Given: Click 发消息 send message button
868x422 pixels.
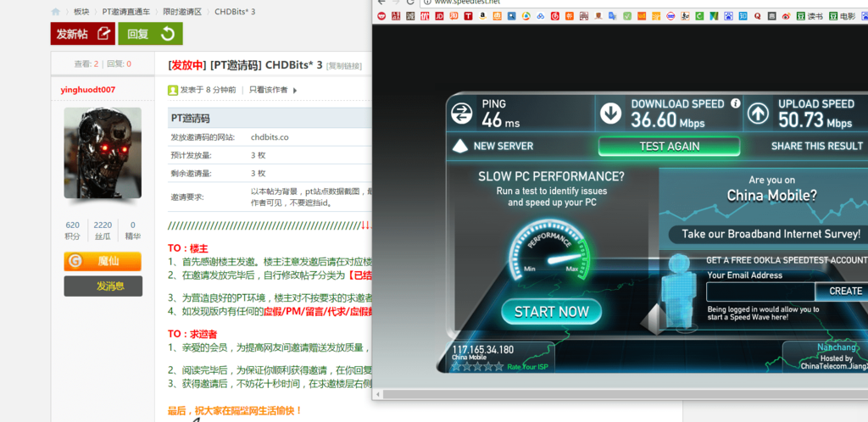Looking at the screenshot, I should (103, 286).
